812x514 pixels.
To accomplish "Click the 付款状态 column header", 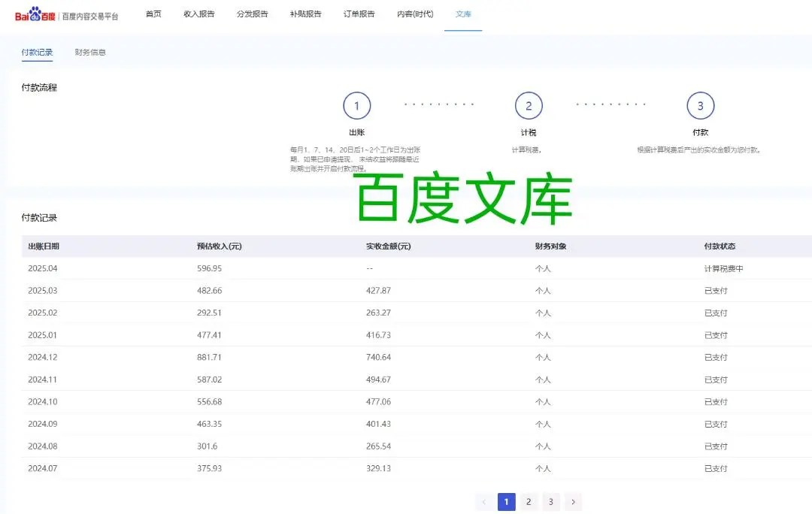I will 720,246.
